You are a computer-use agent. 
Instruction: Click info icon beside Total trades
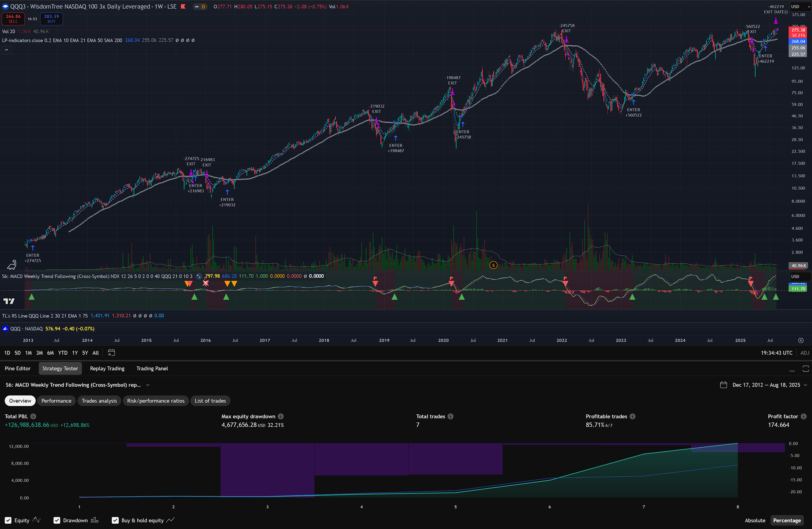click(x=450, y=416)
